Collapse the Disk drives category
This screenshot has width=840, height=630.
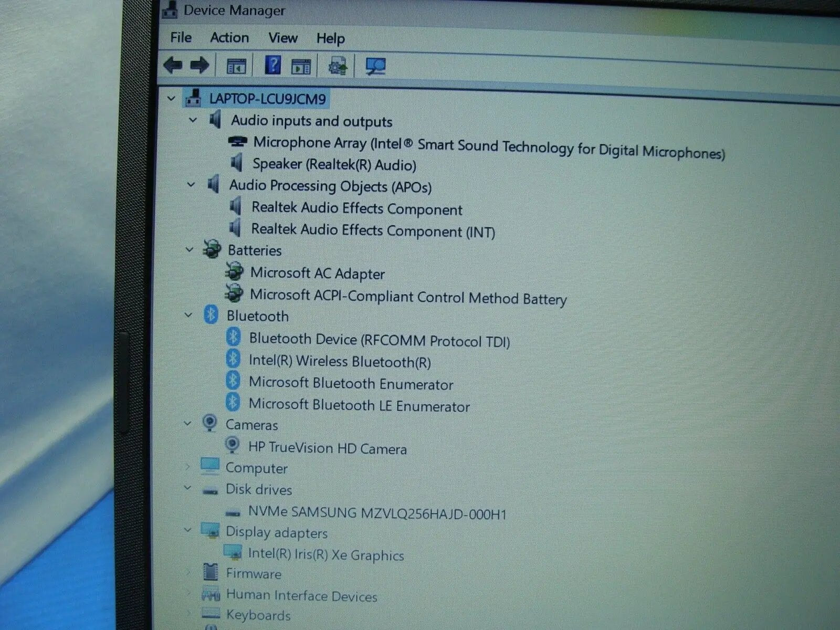pyautogui.click(x=187, y=488)
